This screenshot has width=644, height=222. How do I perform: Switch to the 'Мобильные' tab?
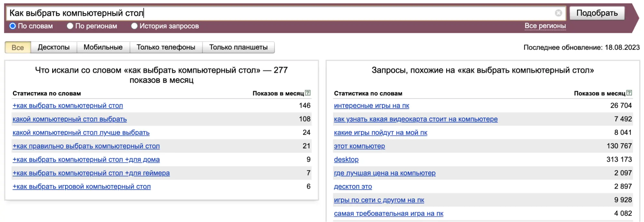pyautogui.click(x=103, y=47)
